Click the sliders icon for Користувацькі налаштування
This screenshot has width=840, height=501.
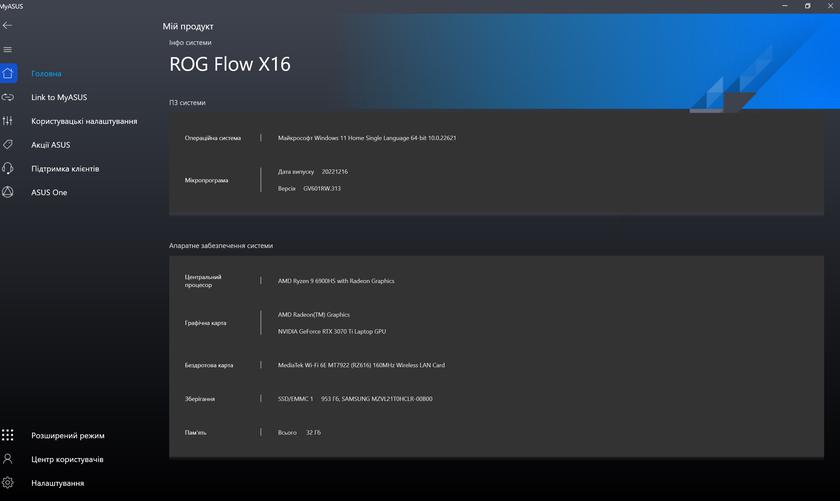(x=8, y=121)
